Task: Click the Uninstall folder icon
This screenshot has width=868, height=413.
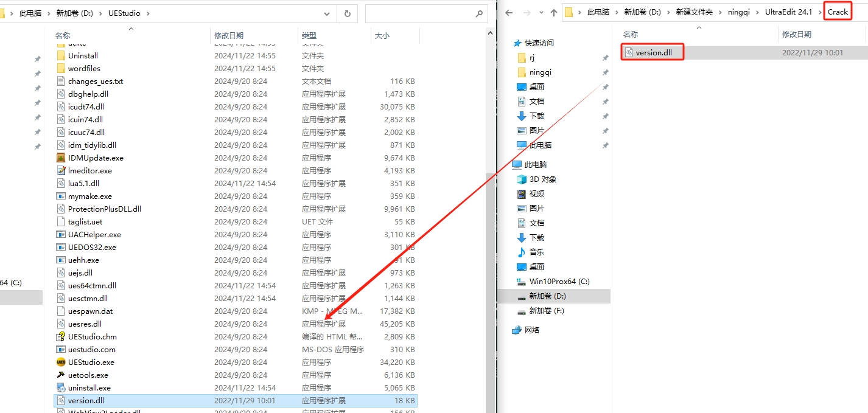Action: click(60, 55)
